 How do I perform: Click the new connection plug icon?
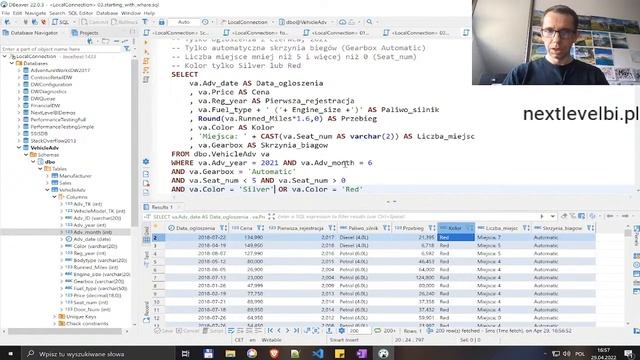click(x=7, y=22)
